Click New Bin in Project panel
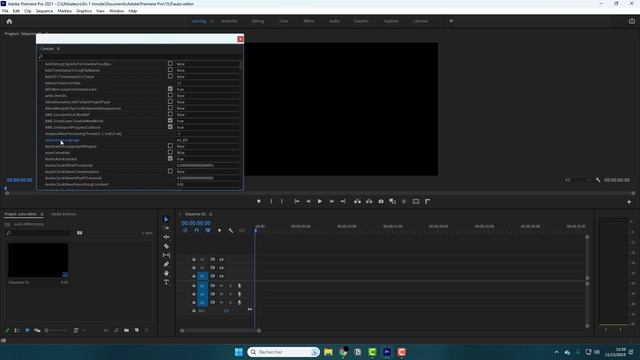The width and height of the screenshot is (640, 360). tap(127, 330)
